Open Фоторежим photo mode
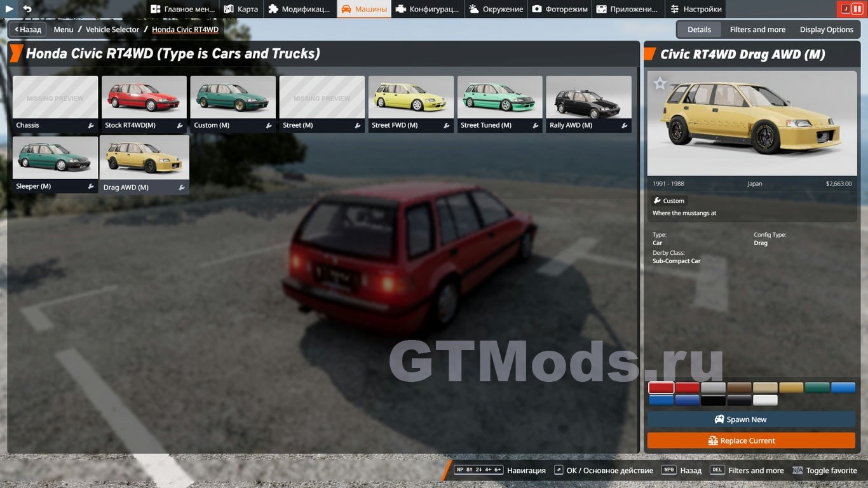The height and width of the screenshot is (488, 868). click(x=560, y=9)
